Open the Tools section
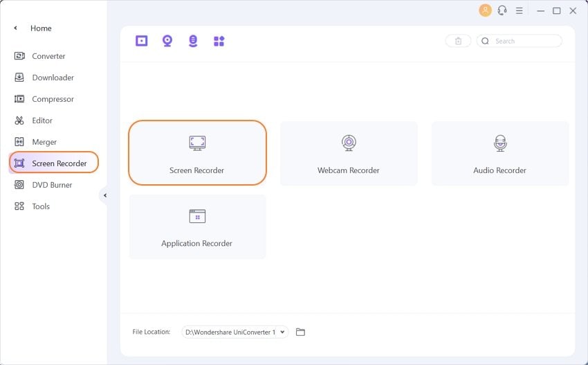This screenshot has height=365, width=588. click(x=32, y=206)
